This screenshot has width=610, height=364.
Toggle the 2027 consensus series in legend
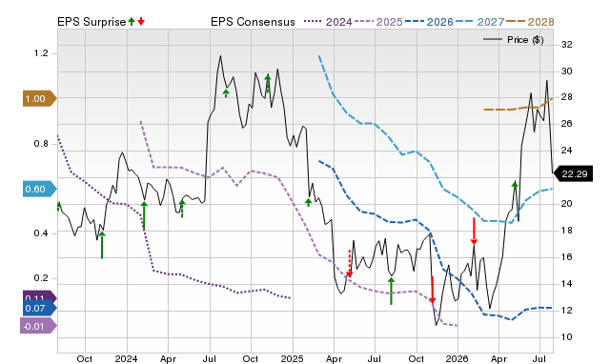coord(479,22)
